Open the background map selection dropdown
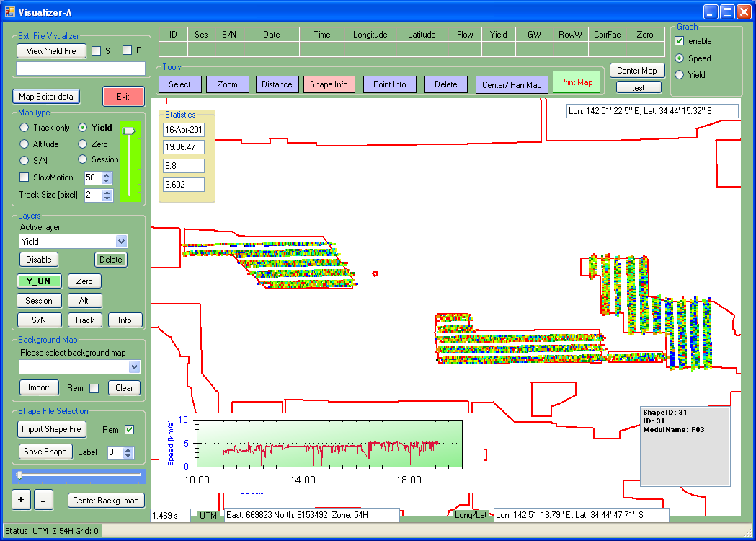756x541 pixels. pos(134,367)
